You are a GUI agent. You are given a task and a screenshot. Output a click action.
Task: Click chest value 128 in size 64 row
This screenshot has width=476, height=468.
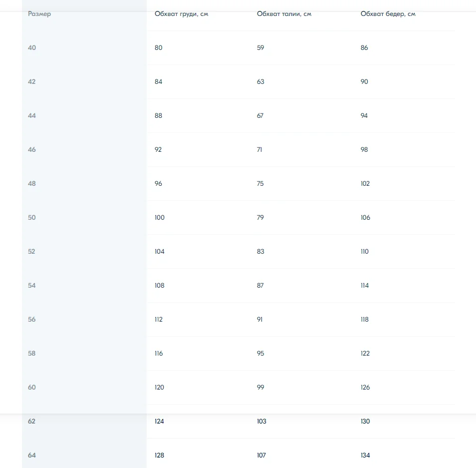159,455
